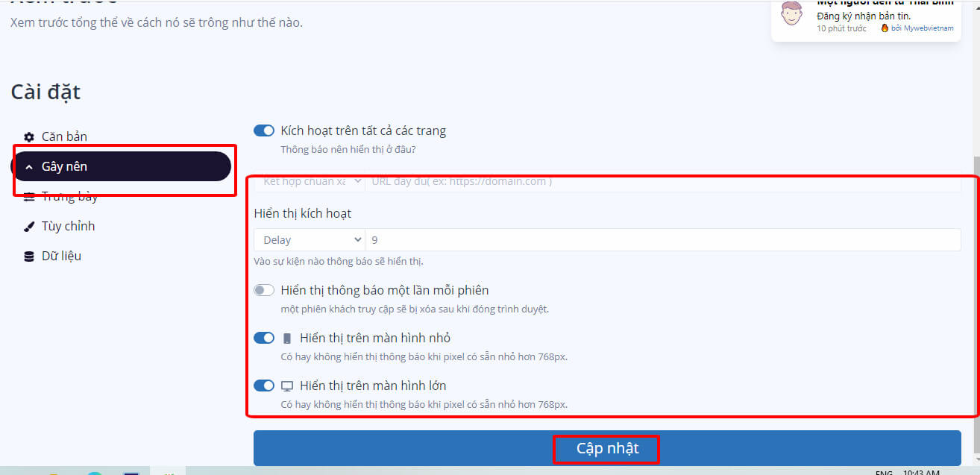Click the fire icon in notification popup
980x475 pixels.
[885, 28]
